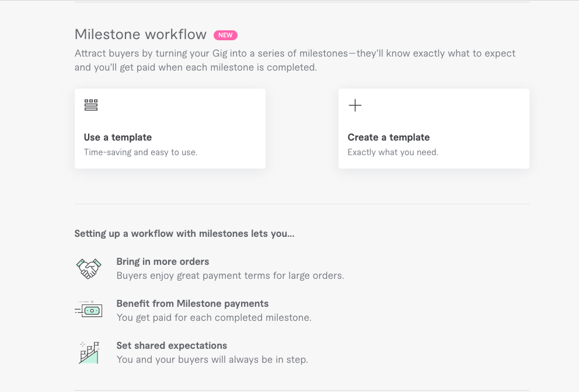The image size is (579, 392).
Task: Click the plus icon for creating a template
Action: pyautogui.click(x=355, y=106)
